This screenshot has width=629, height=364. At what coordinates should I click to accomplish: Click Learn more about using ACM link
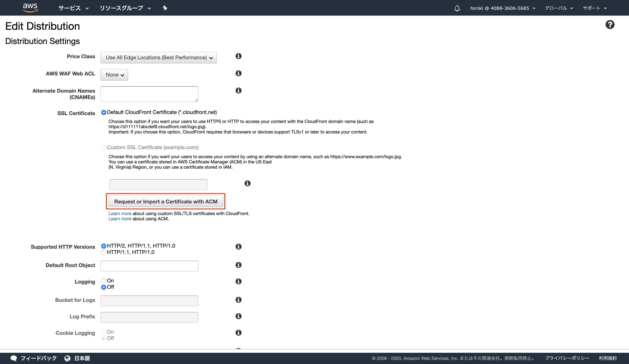[x=120, y=219]
